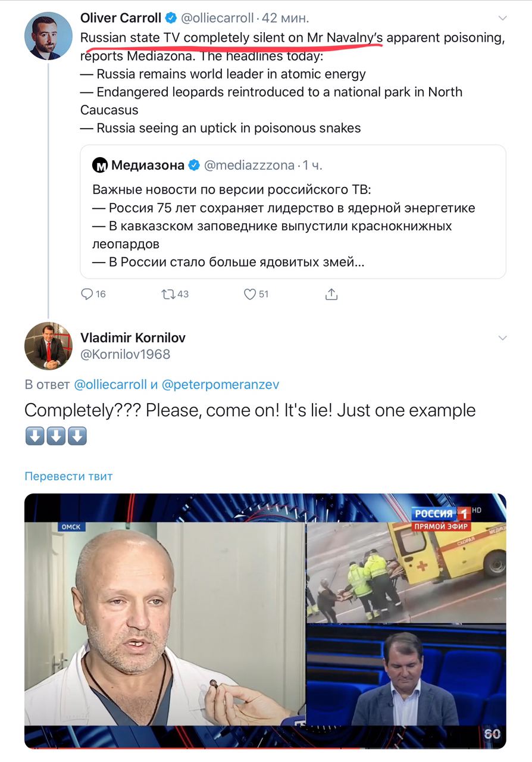
Task: Like Oliver Carroll's tweet with heart icon
Action: tap(250, 294)
